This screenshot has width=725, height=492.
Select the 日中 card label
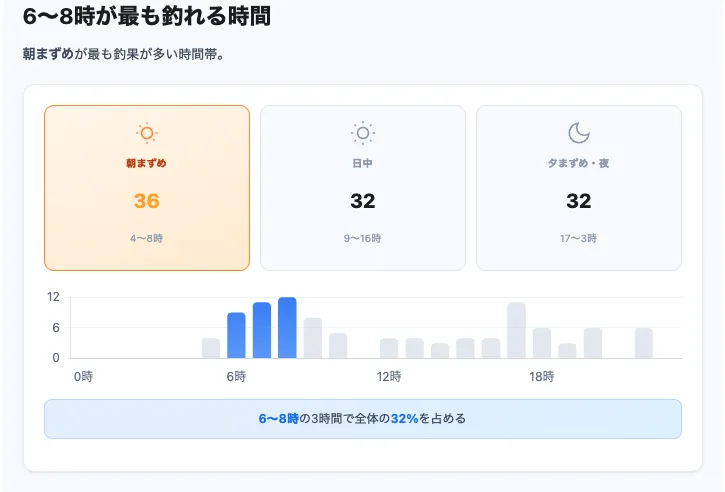pos(362,163)
